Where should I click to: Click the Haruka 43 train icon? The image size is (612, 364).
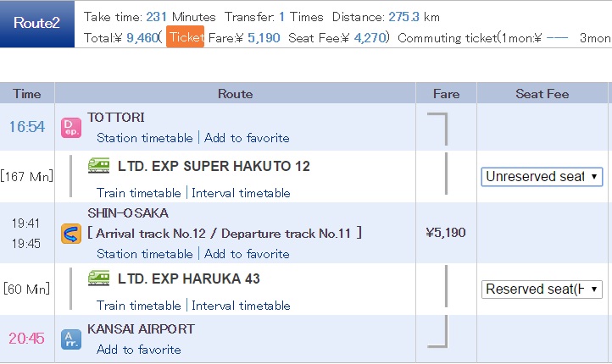[98, 279]
